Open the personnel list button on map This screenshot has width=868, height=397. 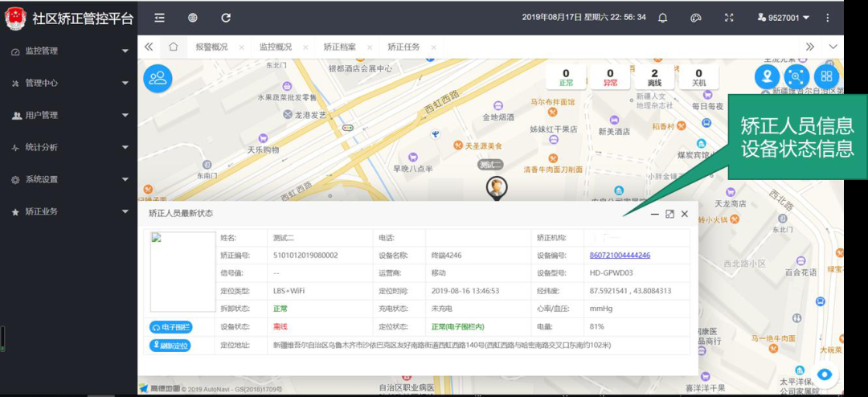158,78
